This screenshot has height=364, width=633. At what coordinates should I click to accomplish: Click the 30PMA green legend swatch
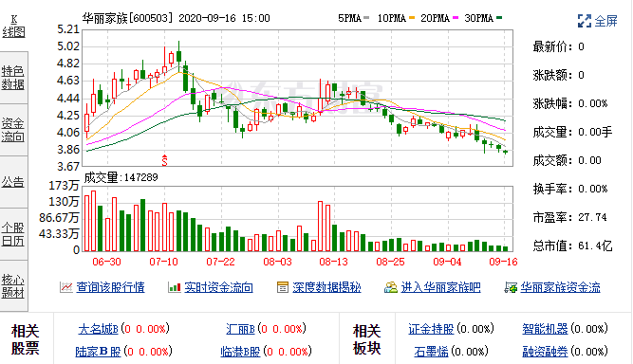click(x=499, y=18)
